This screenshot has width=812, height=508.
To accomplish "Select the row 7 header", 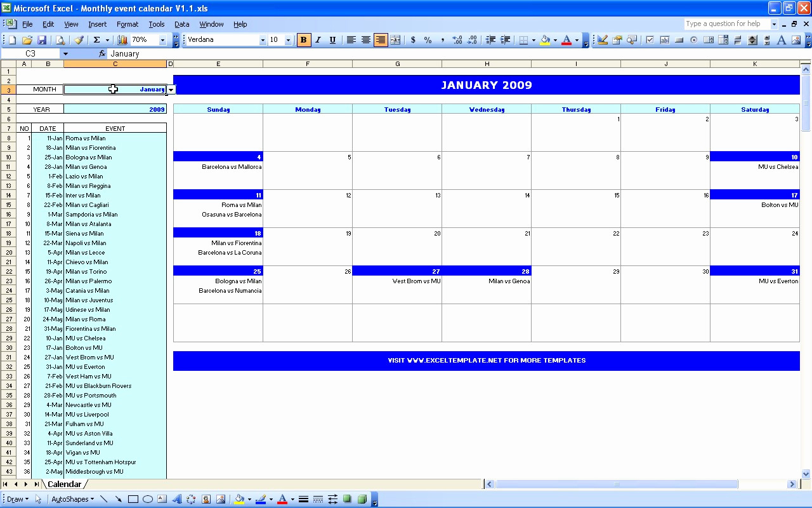I will tap(10, 129).
